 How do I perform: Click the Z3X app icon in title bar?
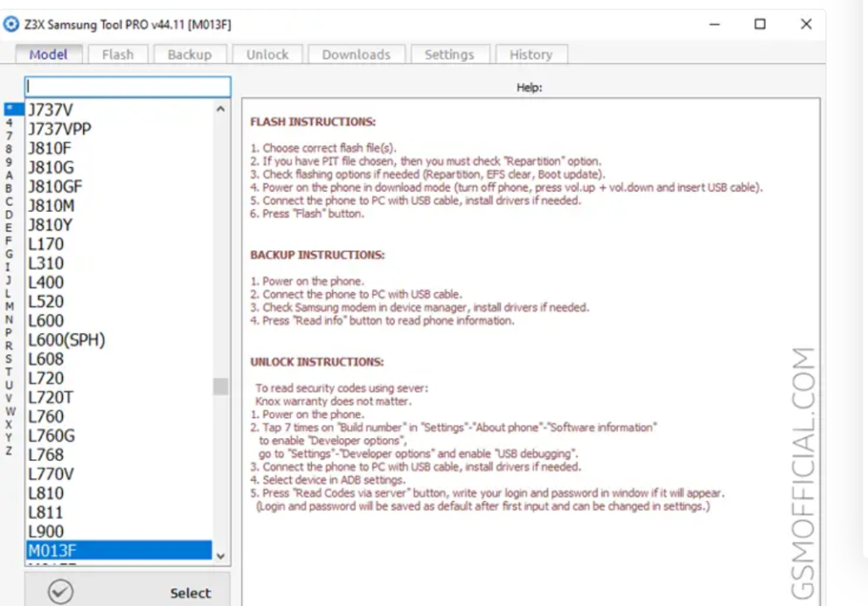click(11, 25)
